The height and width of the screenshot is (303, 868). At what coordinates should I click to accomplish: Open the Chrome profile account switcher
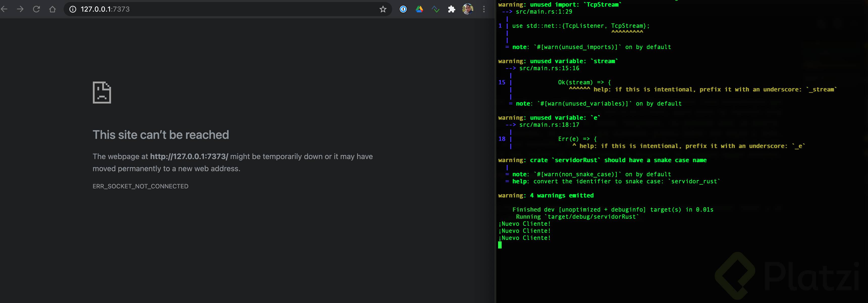[468, 9]
